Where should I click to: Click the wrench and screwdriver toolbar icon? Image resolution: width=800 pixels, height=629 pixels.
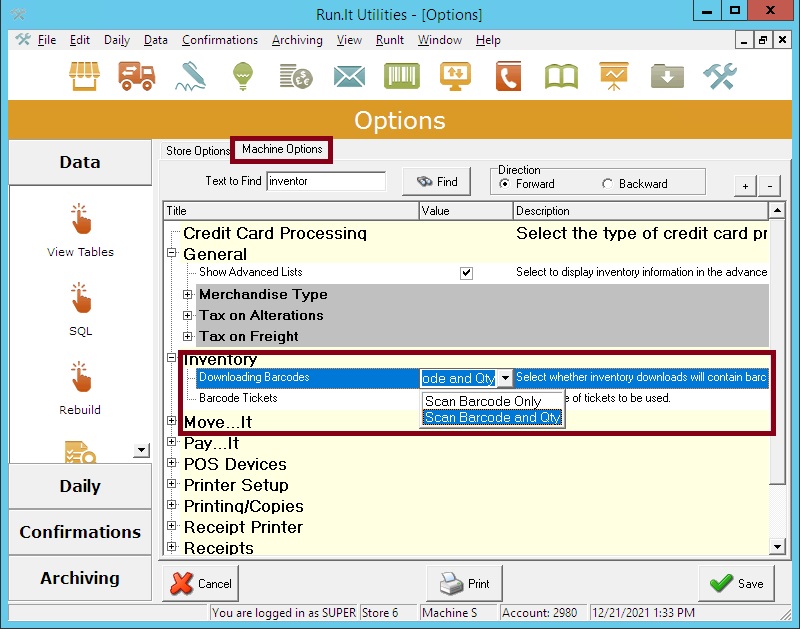719,77
